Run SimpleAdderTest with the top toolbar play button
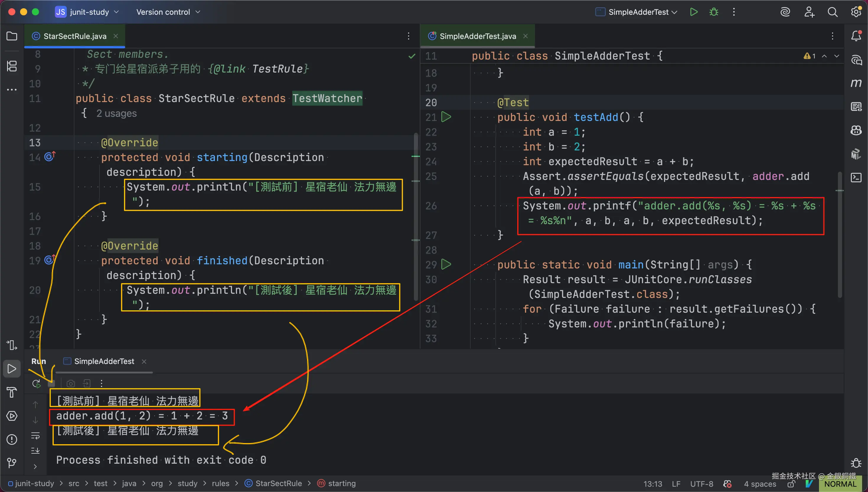Image resolution: width=868 pixels, height=492 pixels. click(x=694, y=12)
